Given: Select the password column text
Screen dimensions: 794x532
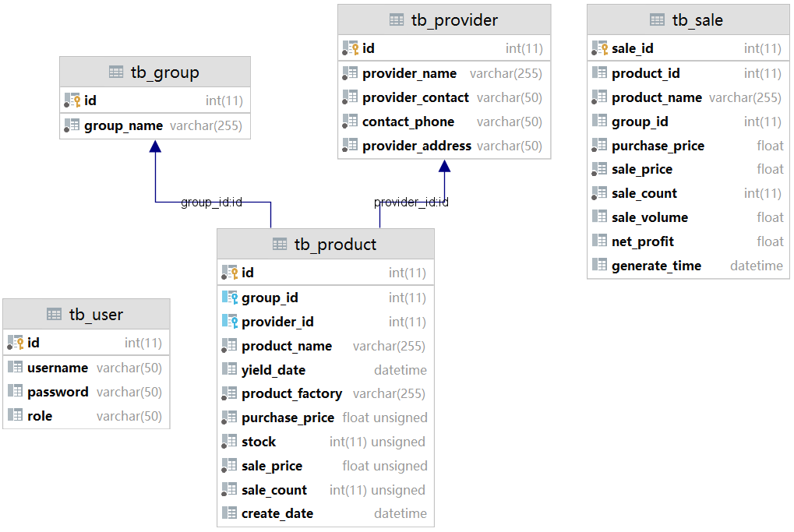Looking at the screenshot, I should click(58, 393).
